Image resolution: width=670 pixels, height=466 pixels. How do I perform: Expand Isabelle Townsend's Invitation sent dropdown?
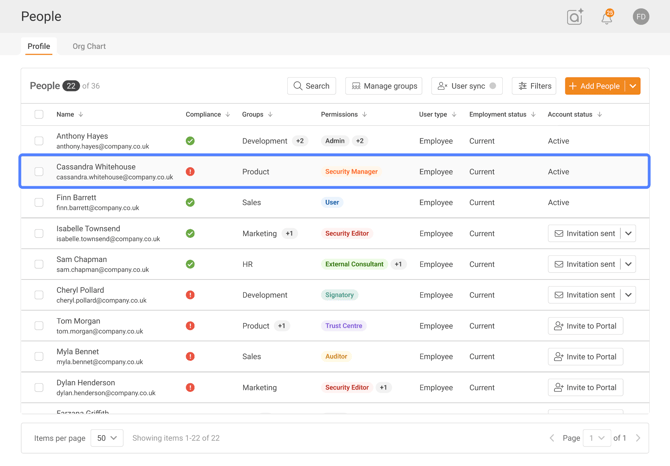628,234
